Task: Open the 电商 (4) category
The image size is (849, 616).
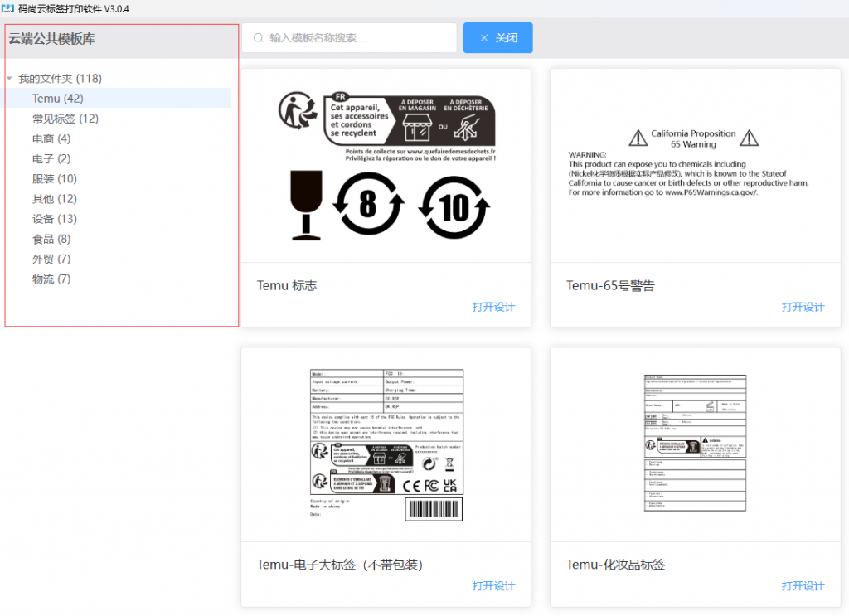Action: click(x=51, y=138)
